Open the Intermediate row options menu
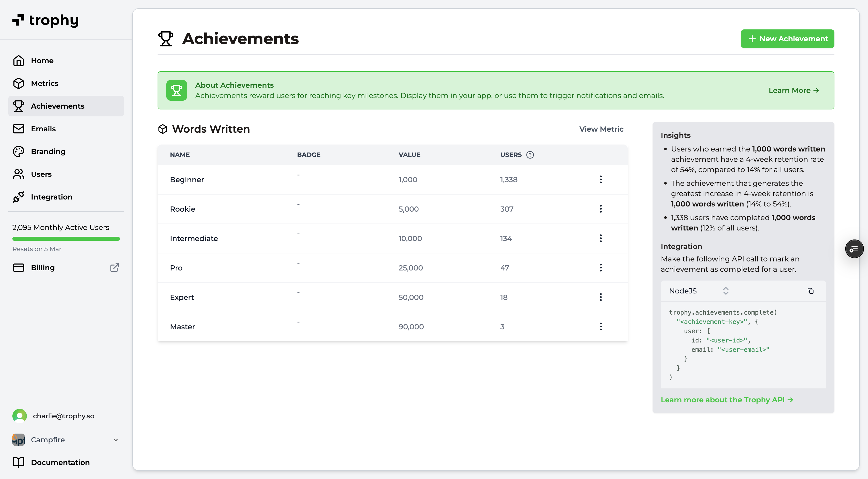868x479 pixels. pos(600,238)
